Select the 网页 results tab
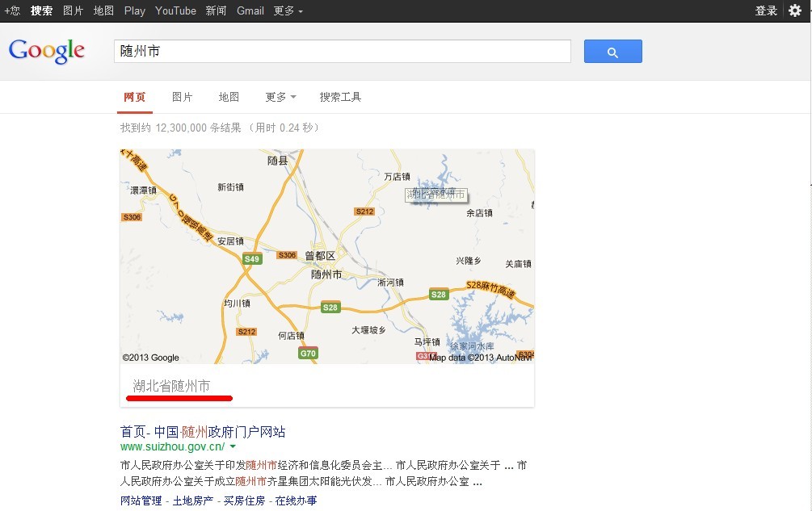 134,96
